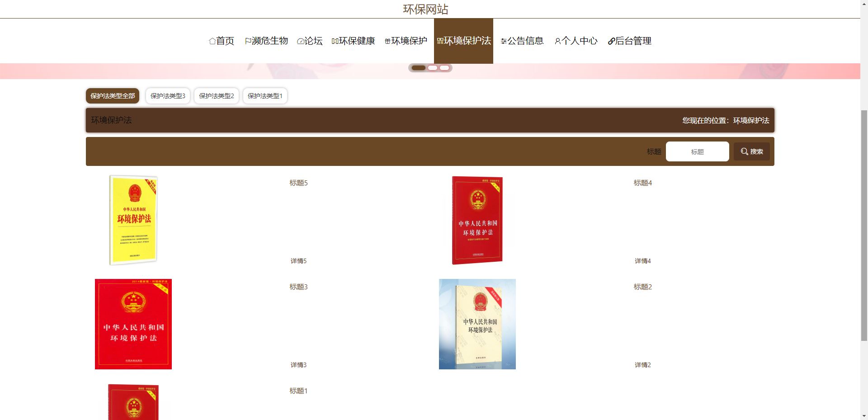Click the page's vertical scrollbar thumb

tap(864, 225)
